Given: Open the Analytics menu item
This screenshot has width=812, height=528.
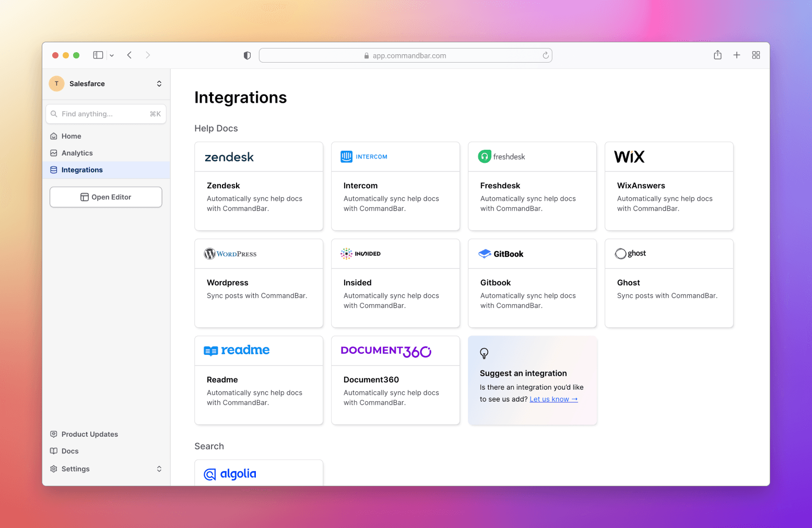Looking at the screenshot, I should click(106, 153).
